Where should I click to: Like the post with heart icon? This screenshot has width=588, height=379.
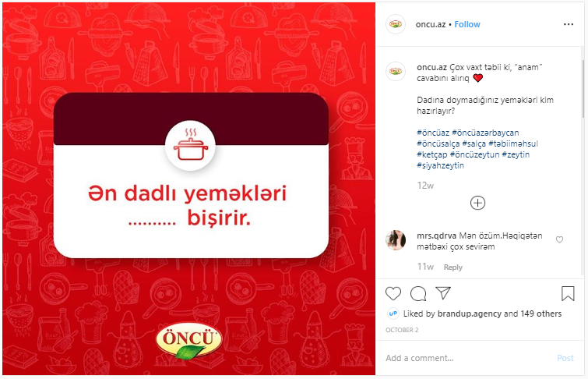[393, 293]
